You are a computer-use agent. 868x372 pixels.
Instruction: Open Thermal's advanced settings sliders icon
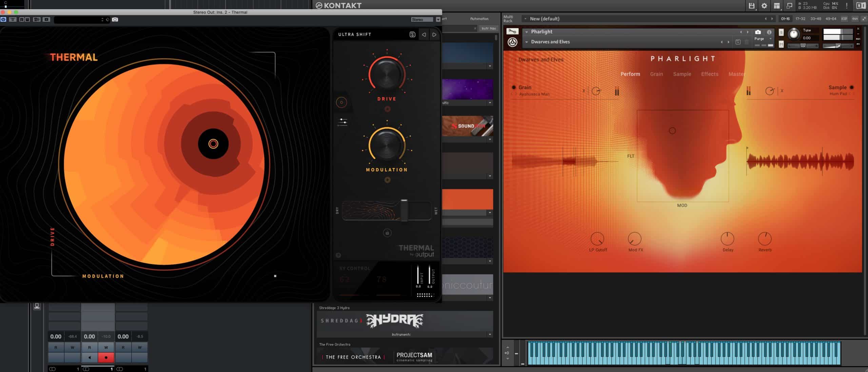[x=342, y=122]
